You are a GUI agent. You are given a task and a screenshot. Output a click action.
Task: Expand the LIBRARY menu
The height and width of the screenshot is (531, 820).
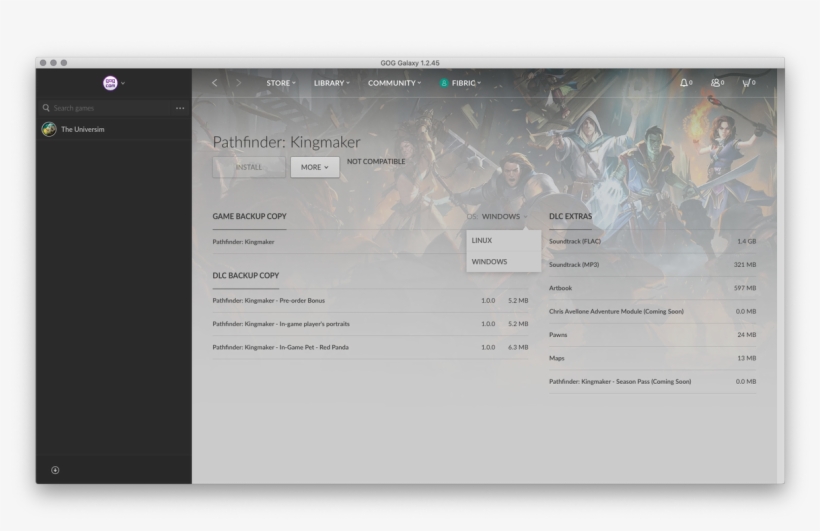pos(331,83)
